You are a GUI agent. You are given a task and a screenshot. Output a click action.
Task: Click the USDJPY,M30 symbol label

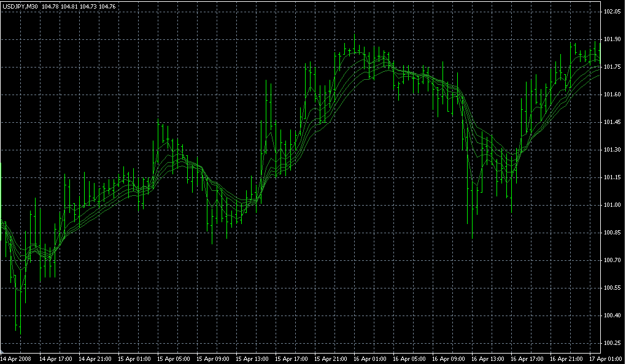click(x=20, y=7)
